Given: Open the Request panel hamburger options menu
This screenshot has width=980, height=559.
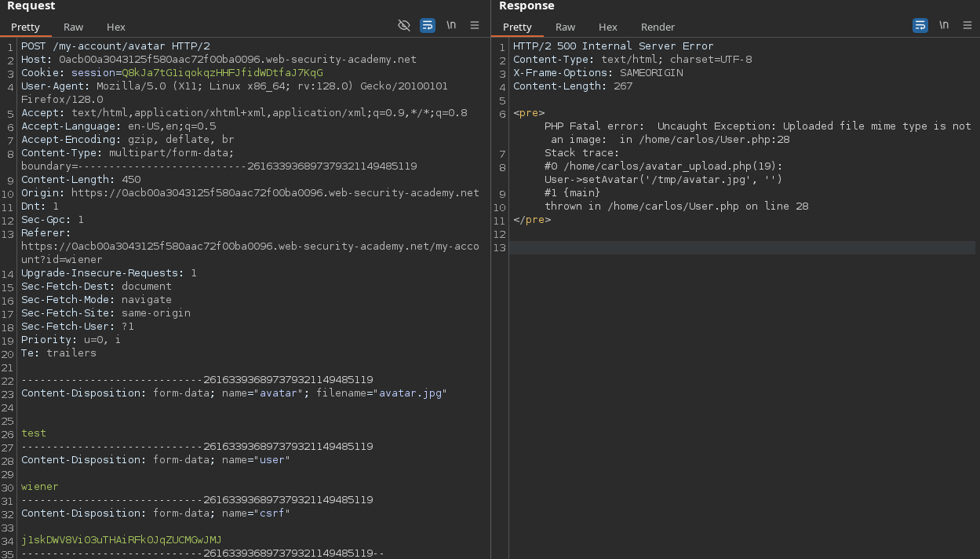Looking at the screenshot, I should point(475,25).
